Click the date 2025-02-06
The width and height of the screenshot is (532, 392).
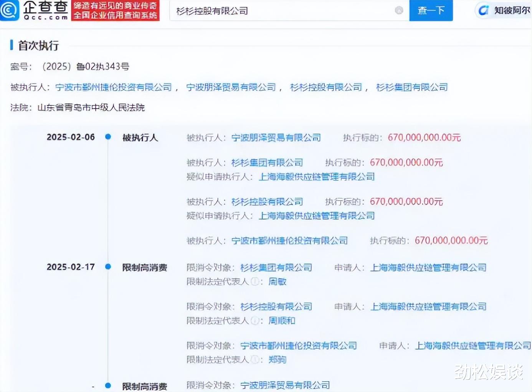tap(71, 137)
